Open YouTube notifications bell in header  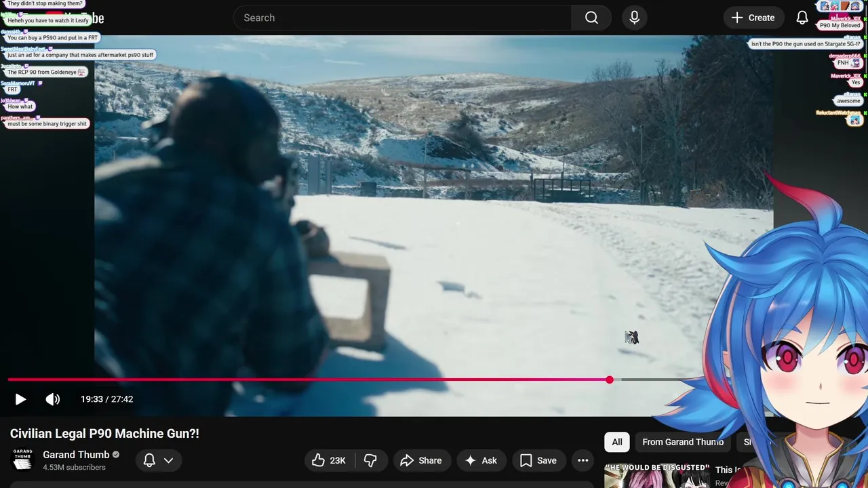click(x=802, y=18)
